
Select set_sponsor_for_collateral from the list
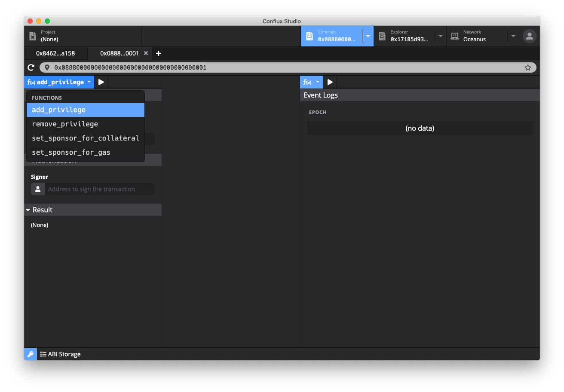click(86, 138)
